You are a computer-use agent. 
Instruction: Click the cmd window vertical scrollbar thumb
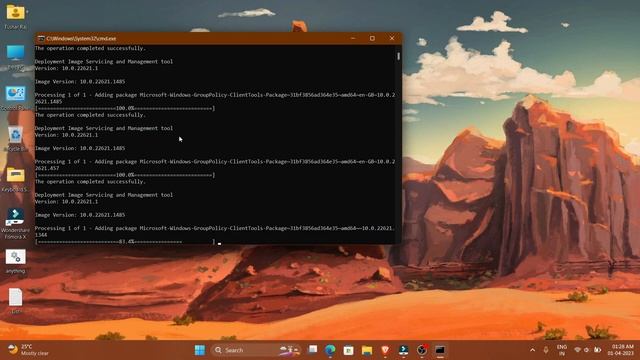(398, 56)
